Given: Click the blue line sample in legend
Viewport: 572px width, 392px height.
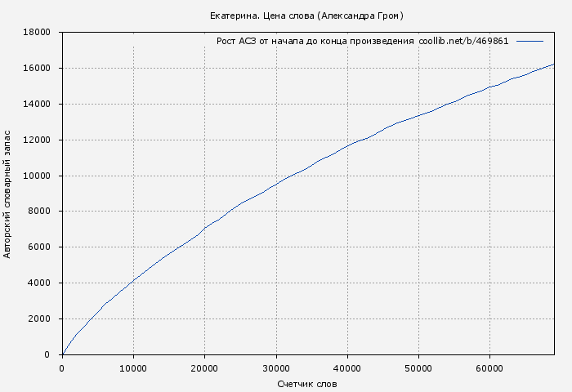Looking at the screenshot, I should [530, 41].
